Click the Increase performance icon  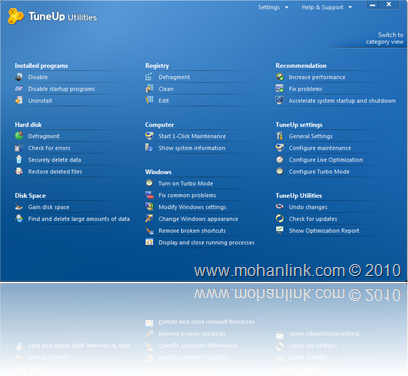pos(279,77)
